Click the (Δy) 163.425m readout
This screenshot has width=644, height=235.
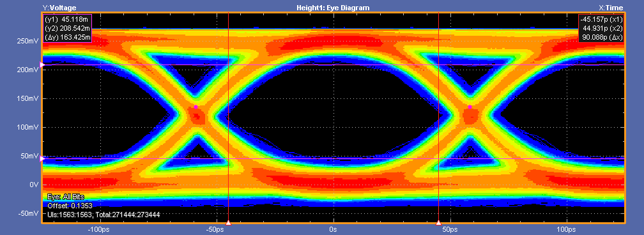click(x=67, y=38)
